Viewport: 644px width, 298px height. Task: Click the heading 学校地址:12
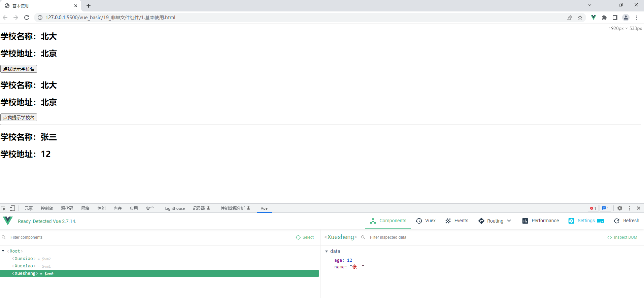pyautogui.click(x=26, y=154)
